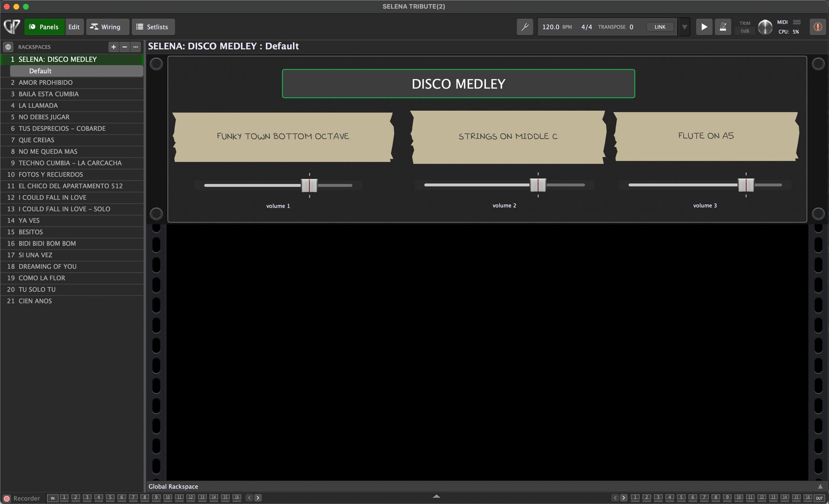829x504 pixels.
Task: Click the transpose value 0
Action: pyautogui.click(x=631, y=27)
